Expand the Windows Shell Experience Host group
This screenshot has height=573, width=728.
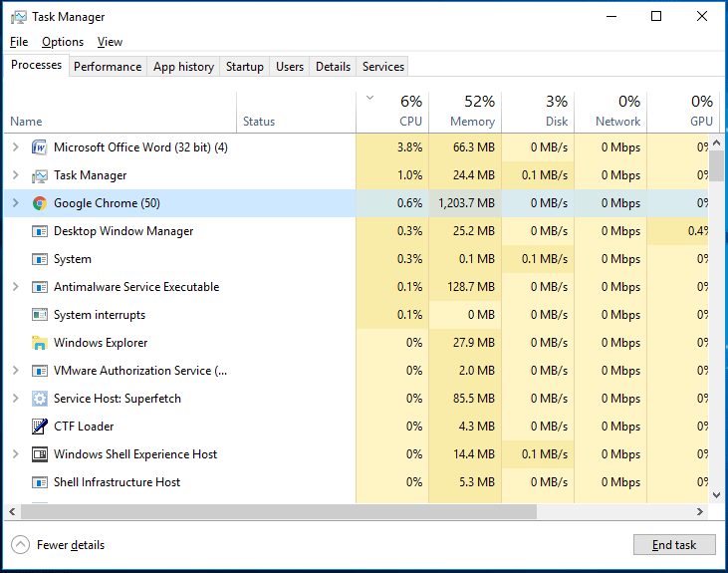pyautogui.click(x=15, y=454)
